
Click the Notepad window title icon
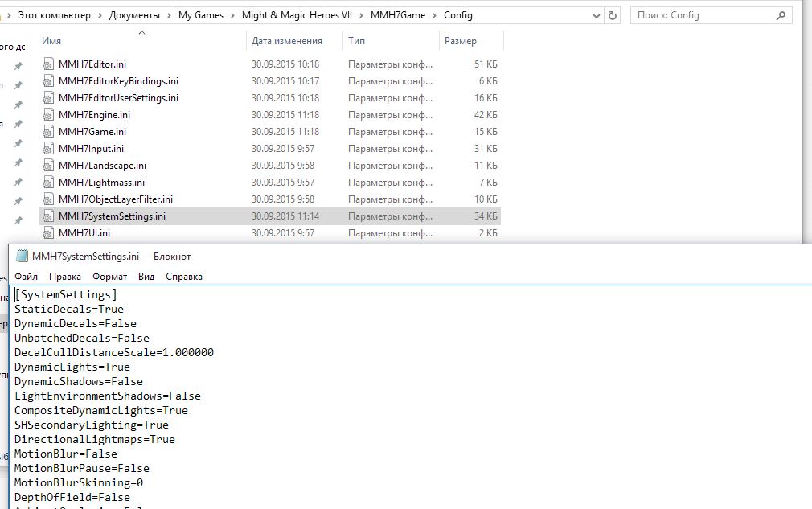coord(22,256)
